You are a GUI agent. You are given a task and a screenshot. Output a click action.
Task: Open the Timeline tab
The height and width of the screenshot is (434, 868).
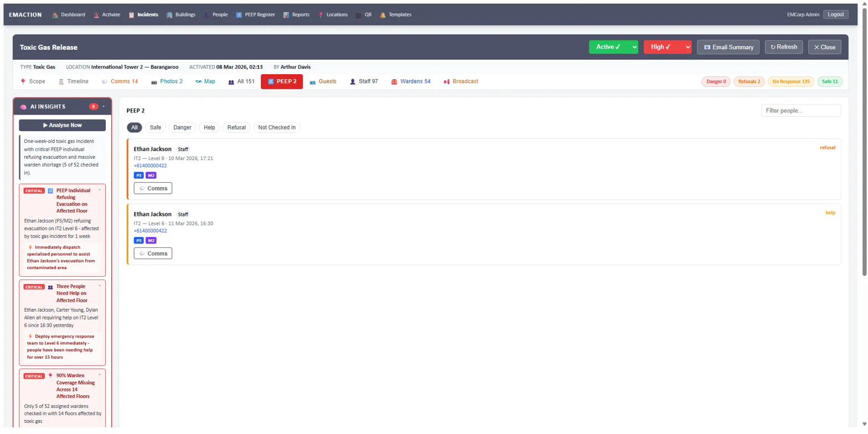(73, 81)
